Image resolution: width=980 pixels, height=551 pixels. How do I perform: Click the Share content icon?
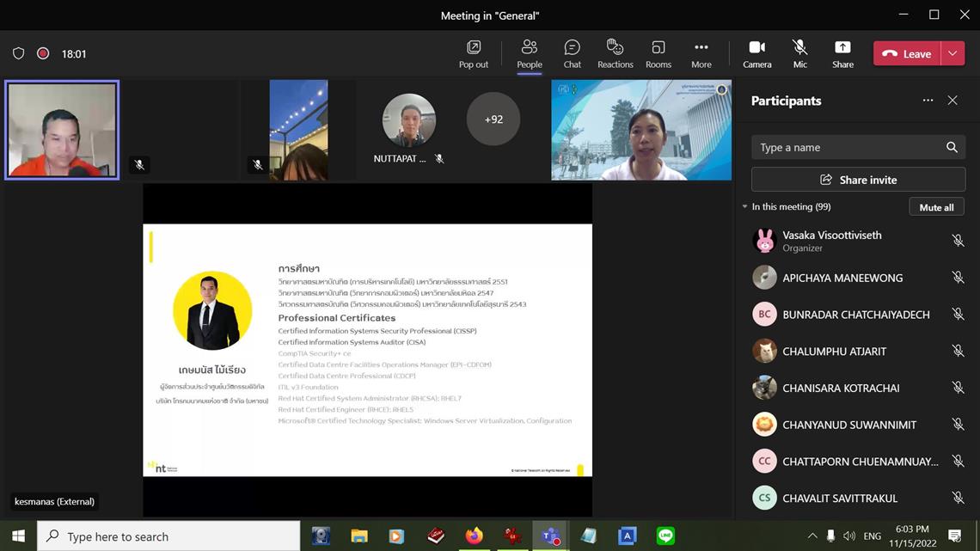[842, 53]
